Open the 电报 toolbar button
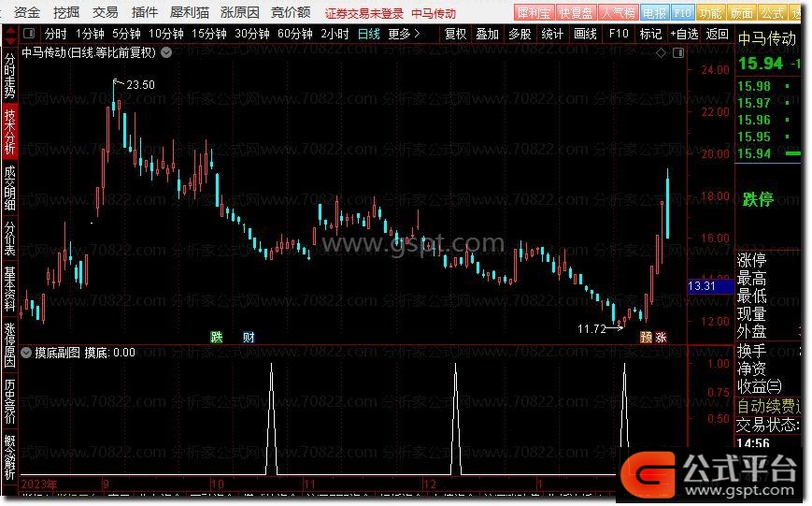This screenshot has height=506, width=812. point(655,13)
